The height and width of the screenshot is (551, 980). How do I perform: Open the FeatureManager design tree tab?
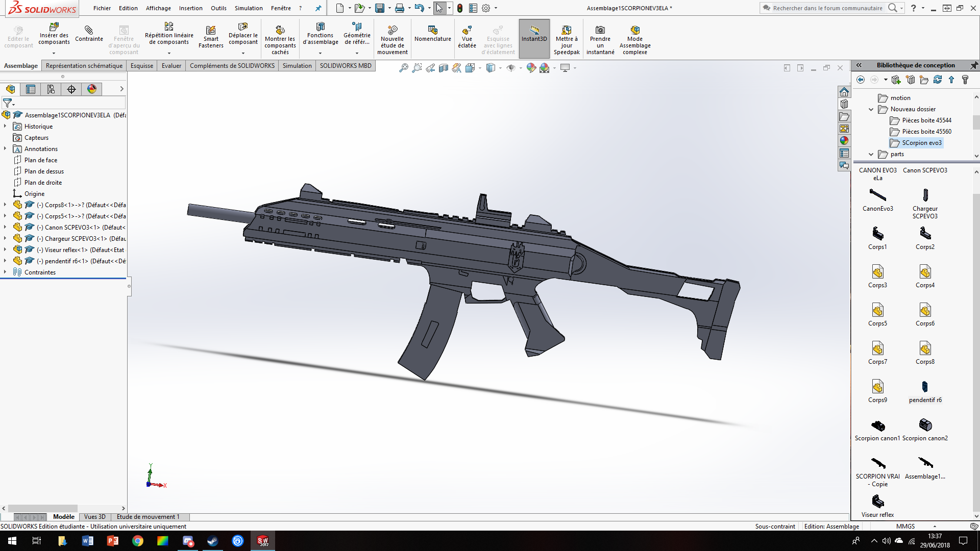10,89
